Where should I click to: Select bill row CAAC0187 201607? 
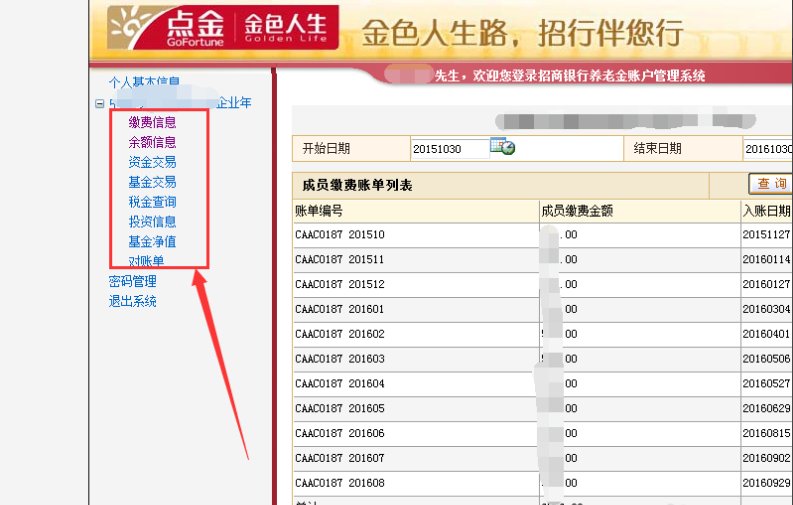coord(340,458)
